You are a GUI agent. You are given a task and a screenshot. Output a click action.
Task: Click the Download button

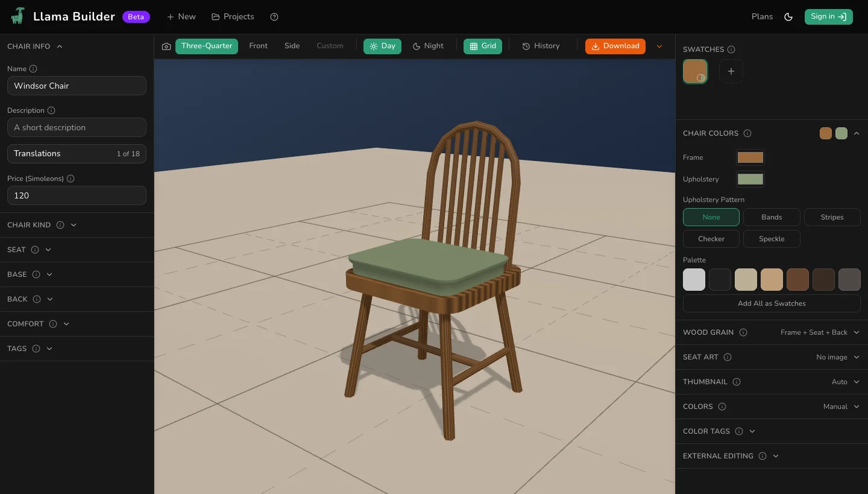615,46
